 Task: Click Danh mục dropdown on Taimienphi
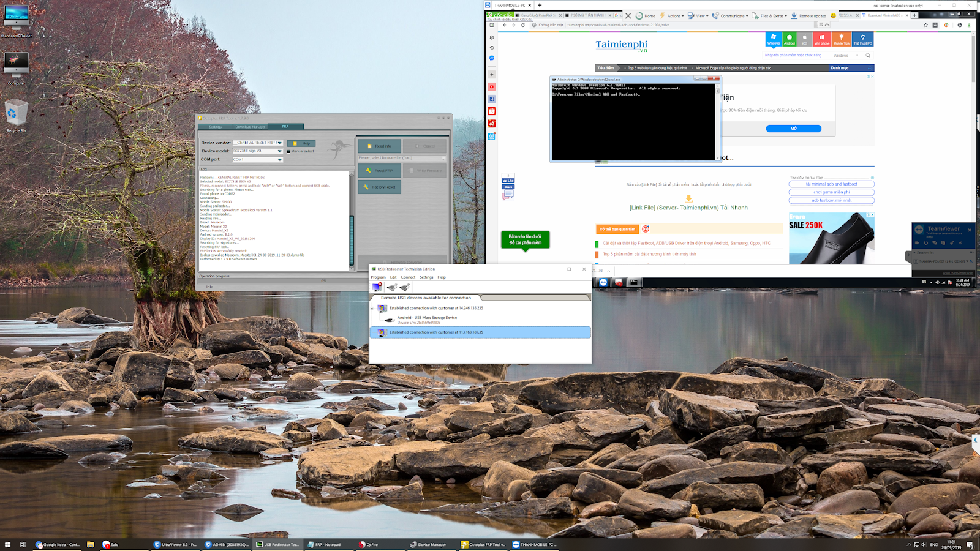pyautogui.click(x=851, y=68)
